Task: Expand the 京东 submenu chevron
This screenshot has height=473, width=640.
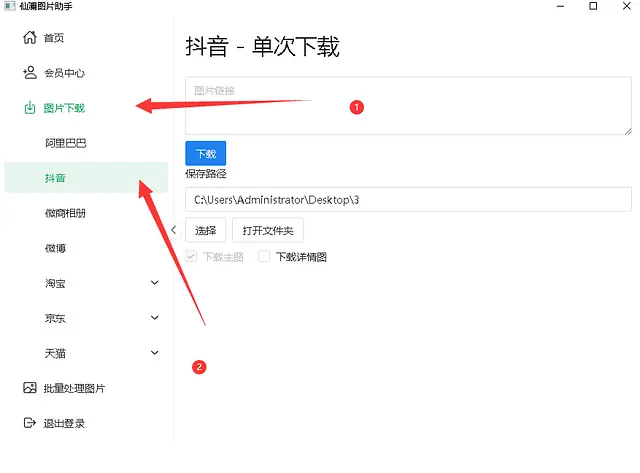Action: (x=155, y=318)
